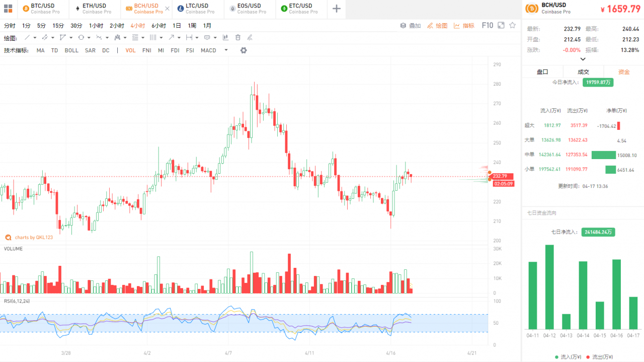Screen dimensions: 644x362
Task: Select the 分时 timeframe
Action: (10, 26)
